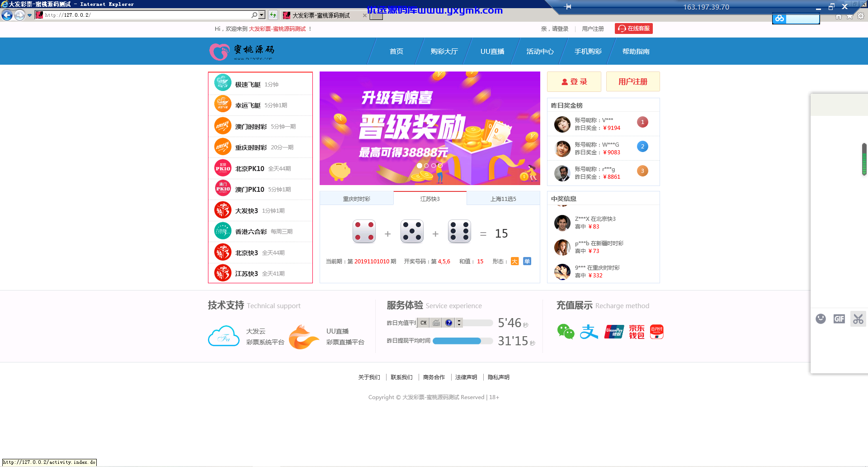Open the recent pages dropdown beside Forward
This screenshot has height=467, width=868.
click(30, 15)
